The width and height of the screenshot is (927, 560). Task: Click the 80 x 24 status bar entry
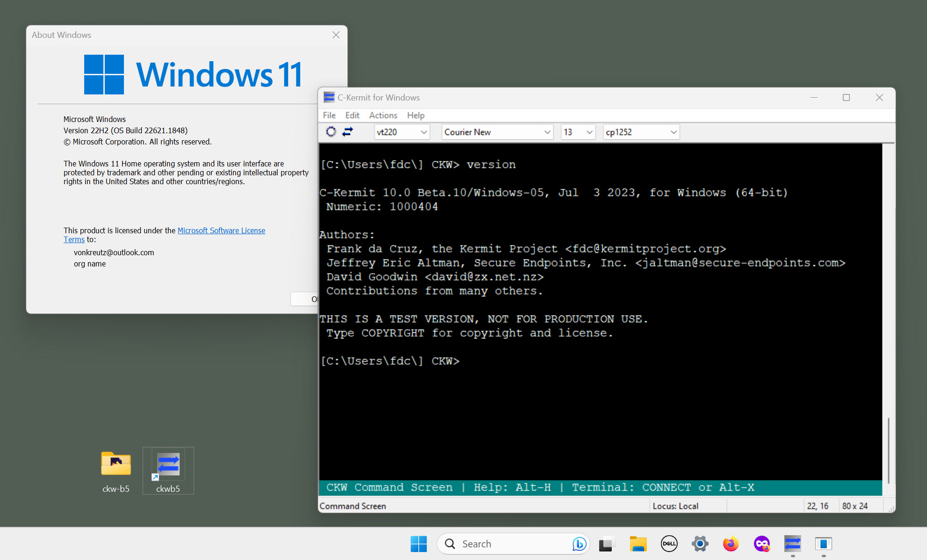tap(855, 506)
